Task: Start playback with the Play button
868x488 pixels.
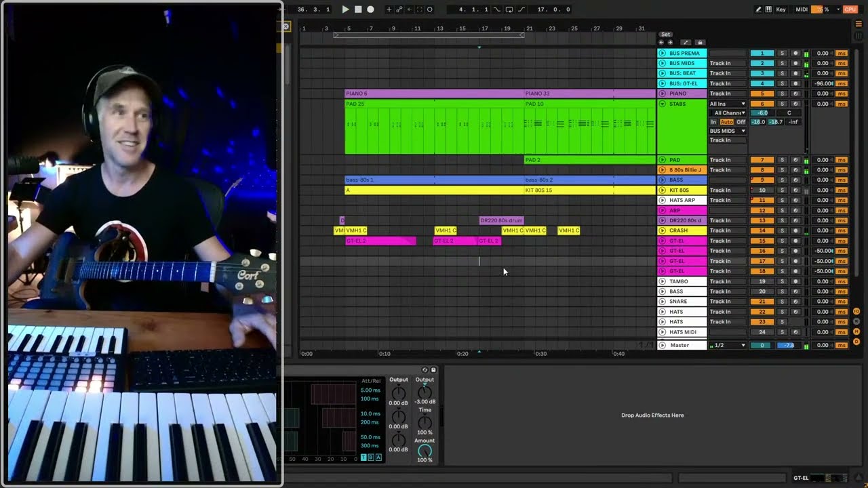Action: click(x=346, y=9)
